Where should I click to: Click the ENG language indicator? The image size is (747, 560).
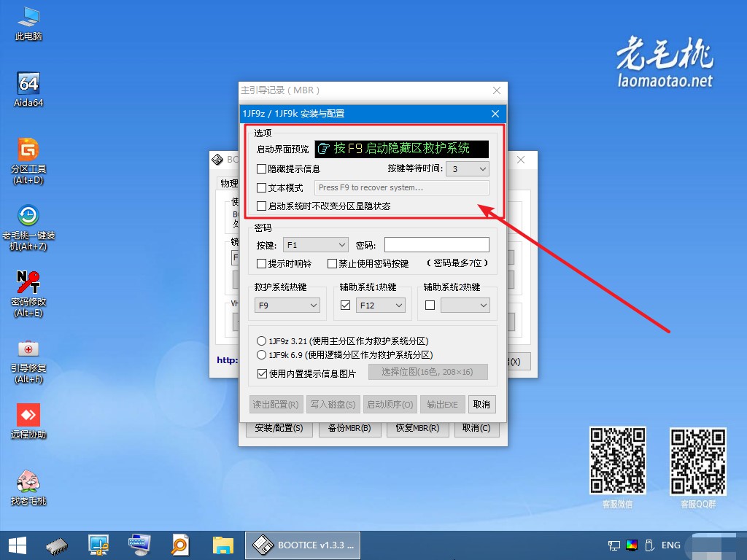(671, 545)
